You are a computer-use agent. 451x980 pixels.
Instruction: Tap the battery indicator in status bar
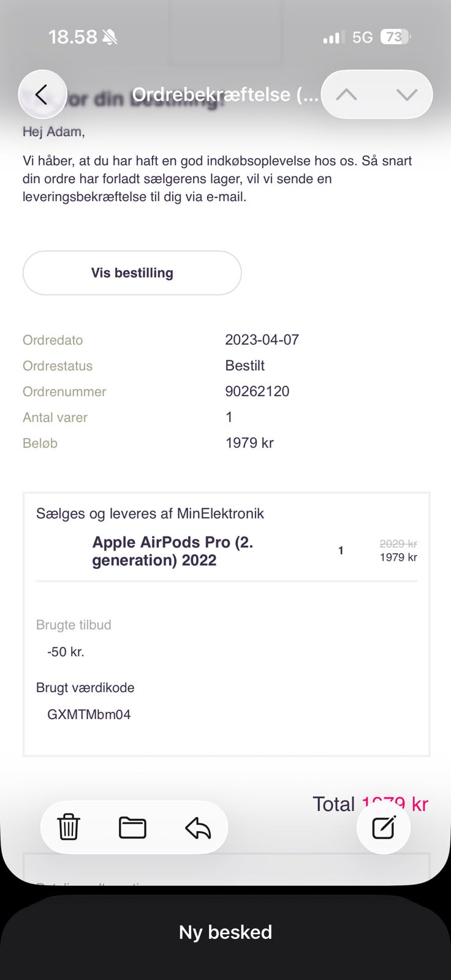[x=395, y=37]
